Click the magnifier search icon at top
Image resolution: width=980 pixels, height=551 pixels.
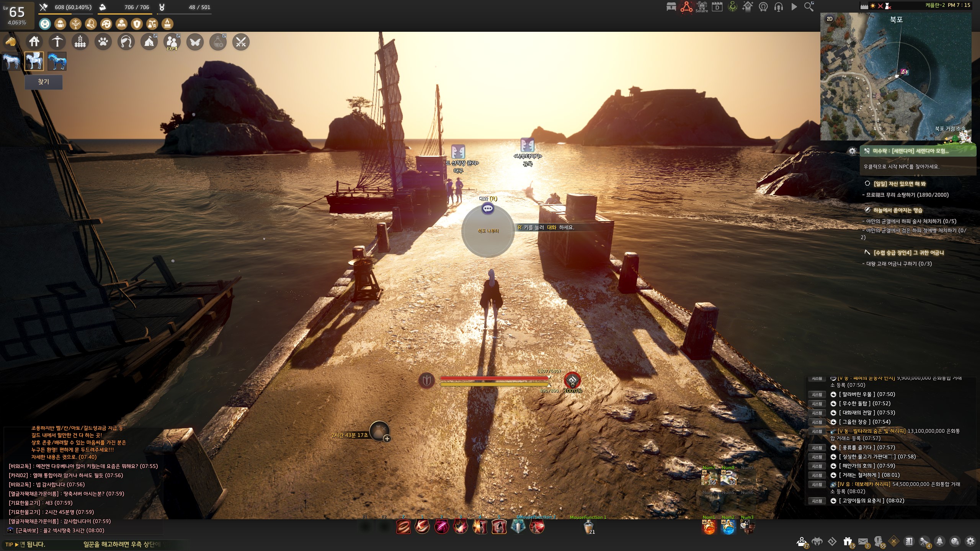(809, 7)
